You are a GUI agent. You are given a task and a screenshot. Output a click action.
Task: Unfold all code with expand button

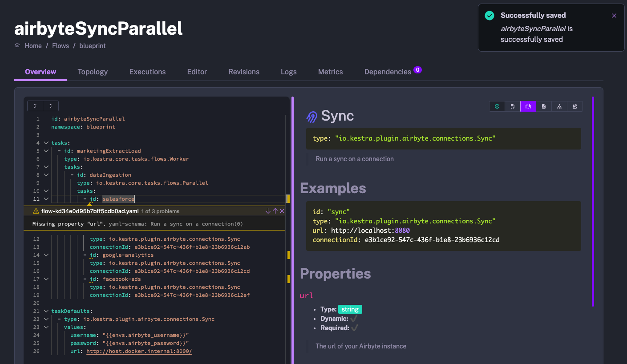tap(51, 106)
